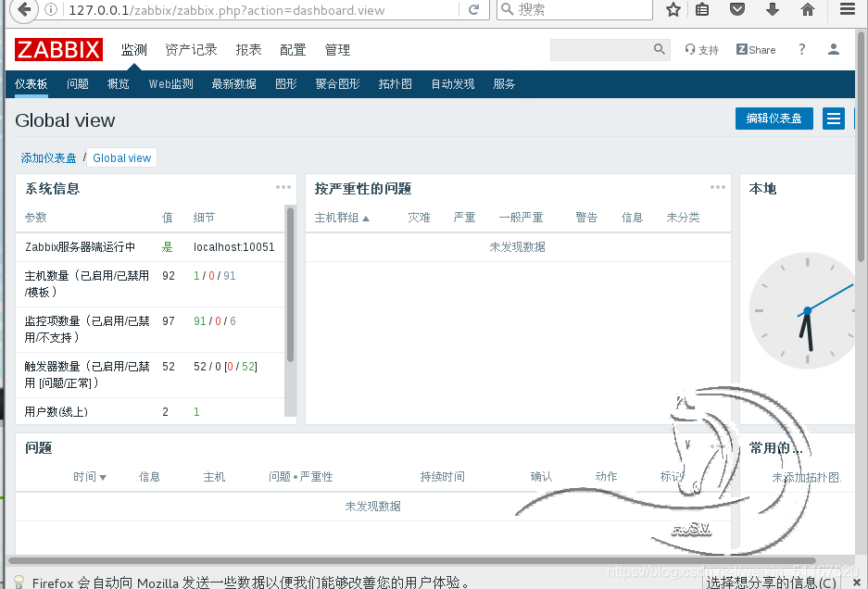Click 选择想分享的信息 button

pyautogui.click(x=771, y=582)
